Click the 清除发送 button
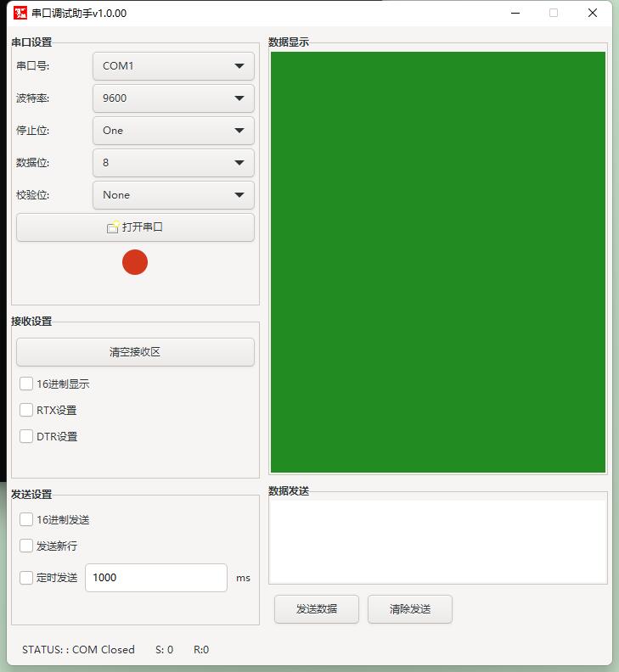Screen dimensions: 619x672 [409, 609]
